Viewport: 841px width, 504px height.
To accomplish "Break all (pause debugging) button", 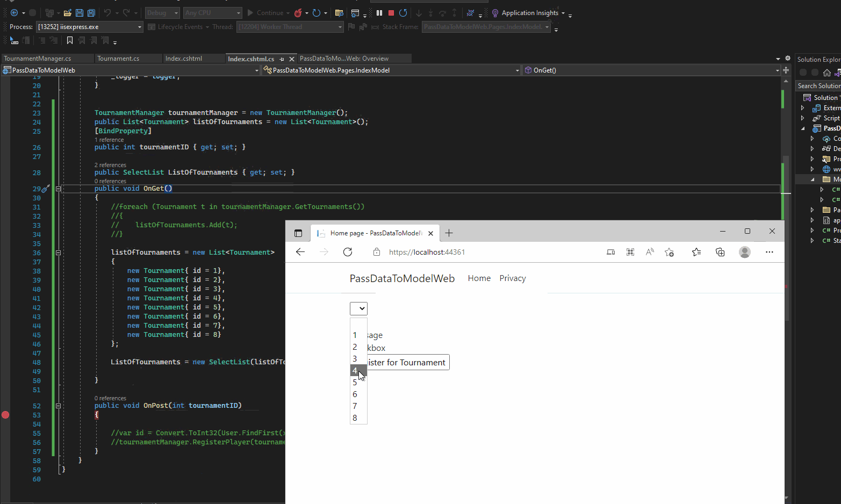I will click(x=379, y=13).
